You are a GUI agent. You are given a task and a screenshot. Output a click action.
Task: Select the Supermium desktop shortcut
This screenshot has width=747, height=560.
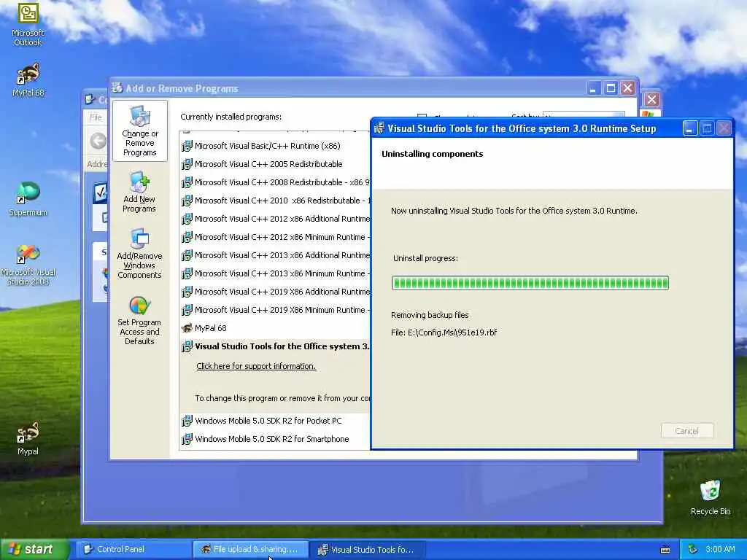28,199
